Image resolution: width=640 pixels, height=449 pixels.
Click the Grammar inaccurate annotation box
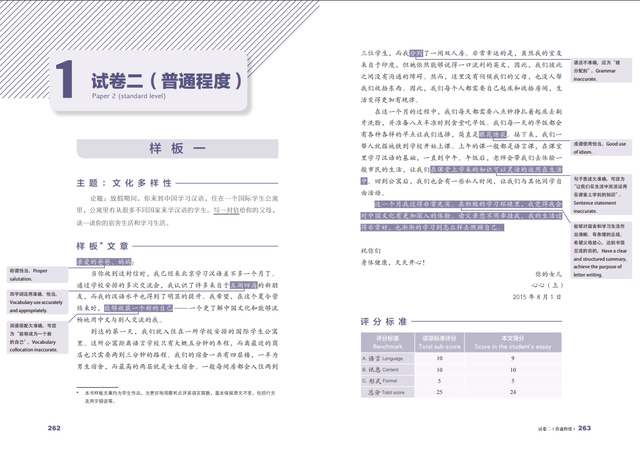tap(601, 71)
